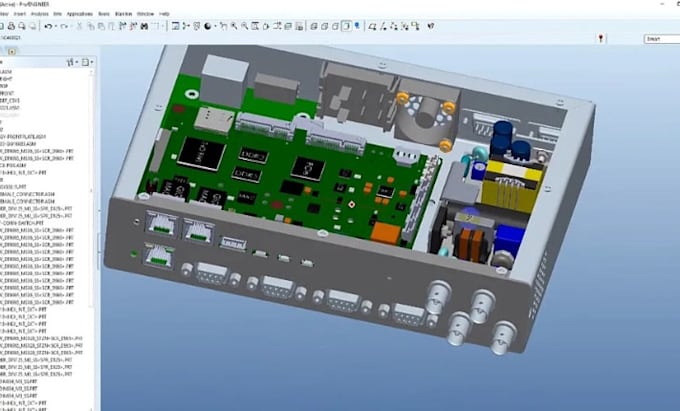Click the selection box tool icon
The width and height of the screenshot is (680, 411).
coord(155,26)
